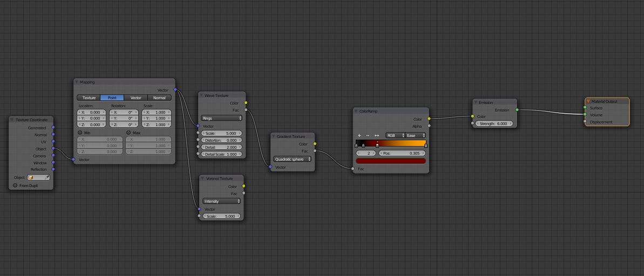This screenshot has height=276, width=644.
Task: Click the eyedropper in the Object field
Action: [x=47, y=177]
